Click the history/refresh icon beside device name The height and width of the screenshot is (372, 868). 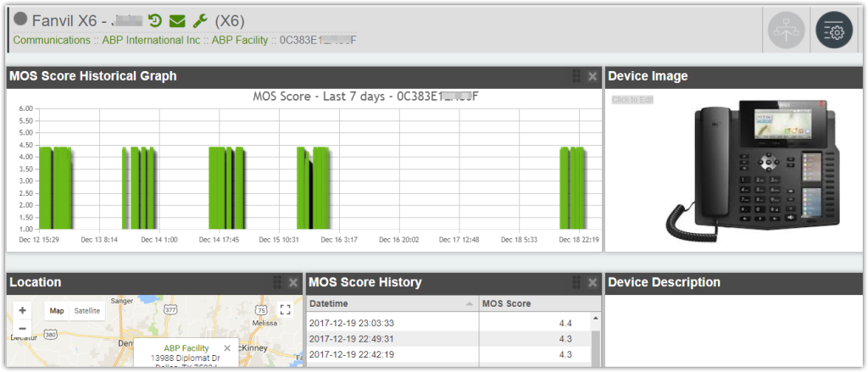[x=154, y=21]
